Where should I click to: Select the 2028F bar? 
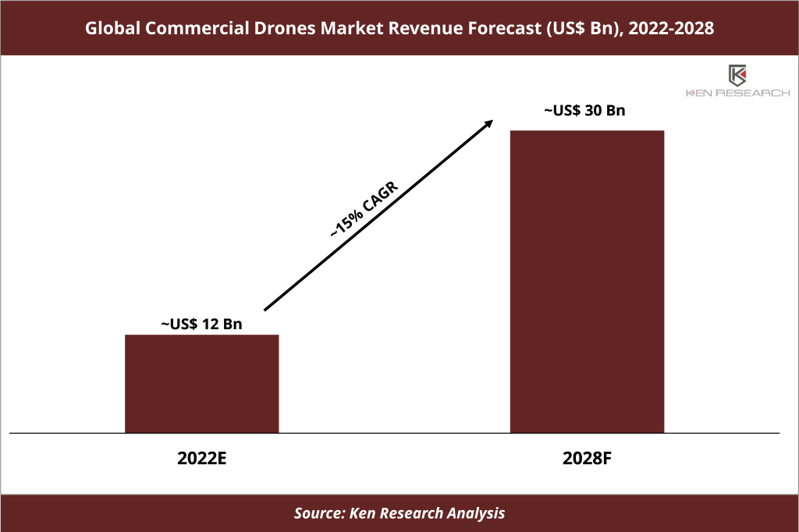[587, 282]
